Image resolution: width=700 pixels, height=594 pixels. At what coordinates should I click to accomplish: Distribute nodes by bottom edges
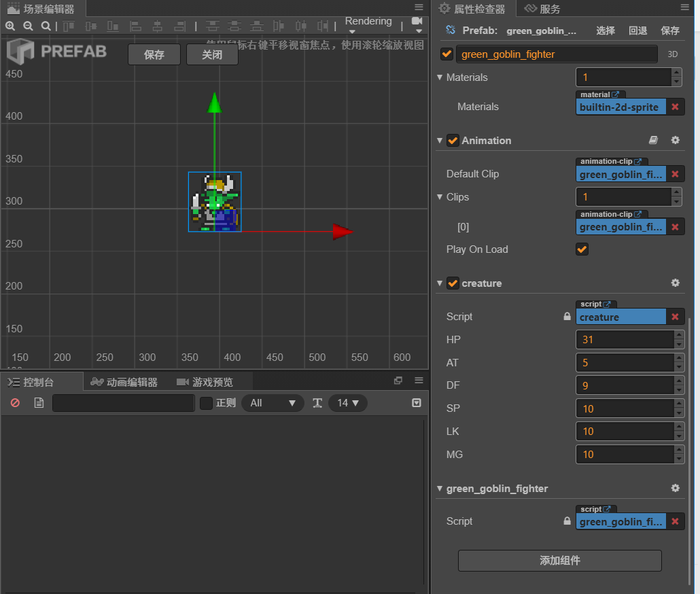(x=256, y=27)
